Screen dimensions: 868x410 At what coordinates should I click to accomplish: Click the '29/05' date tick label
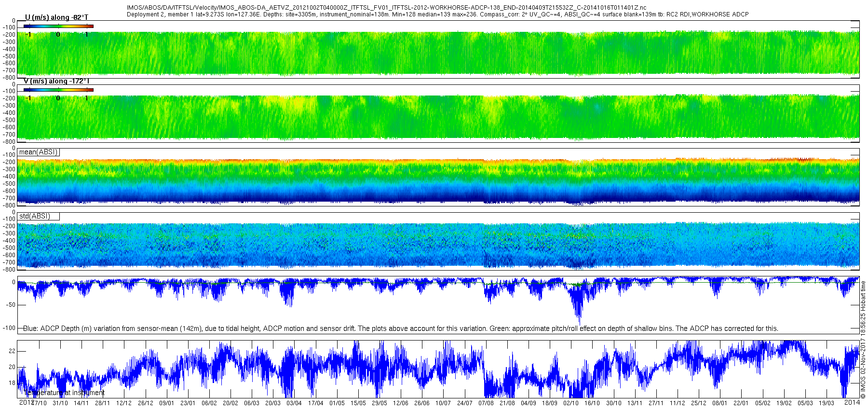[x=380, y=403]
